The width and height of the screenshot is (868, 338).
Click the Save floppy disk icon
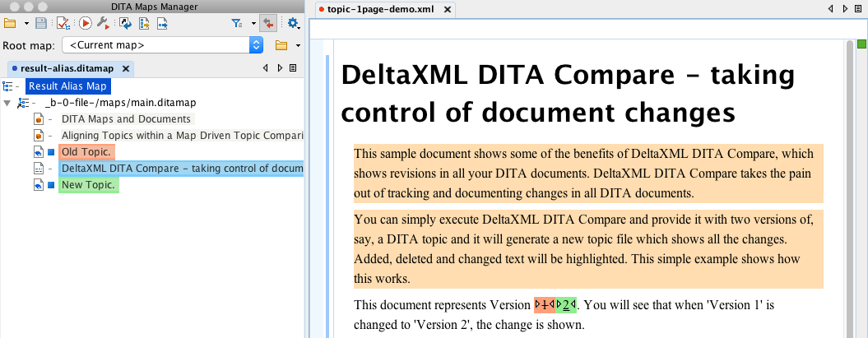[x=42, y=24]
